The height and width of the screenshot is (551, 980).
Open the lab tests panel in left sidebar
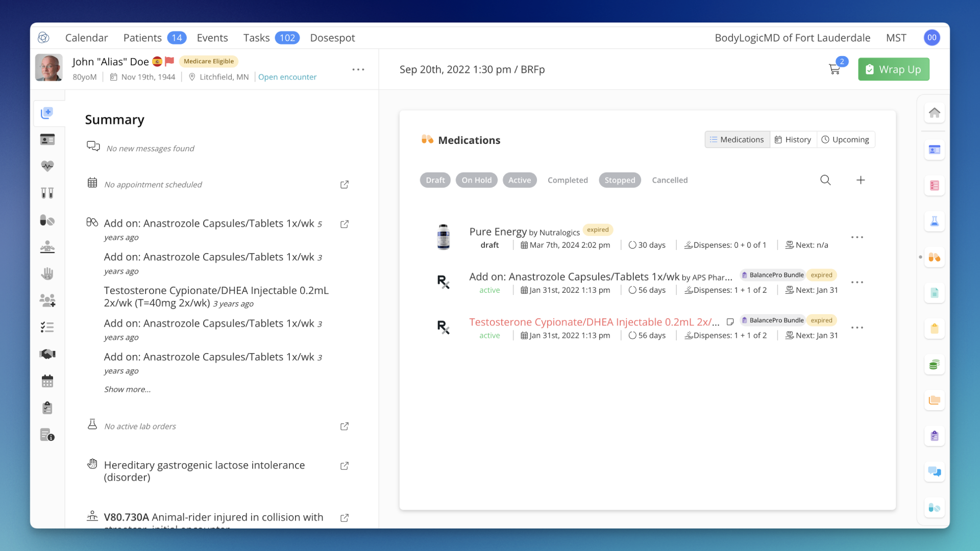point(47,192)
